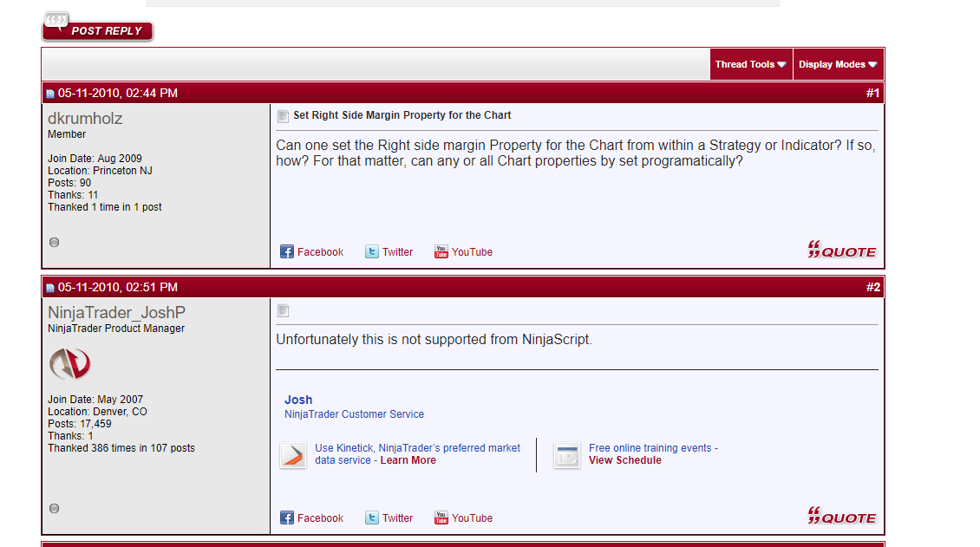
Task: Click YouTube link in post #1
Action: [x=472, y=252]
